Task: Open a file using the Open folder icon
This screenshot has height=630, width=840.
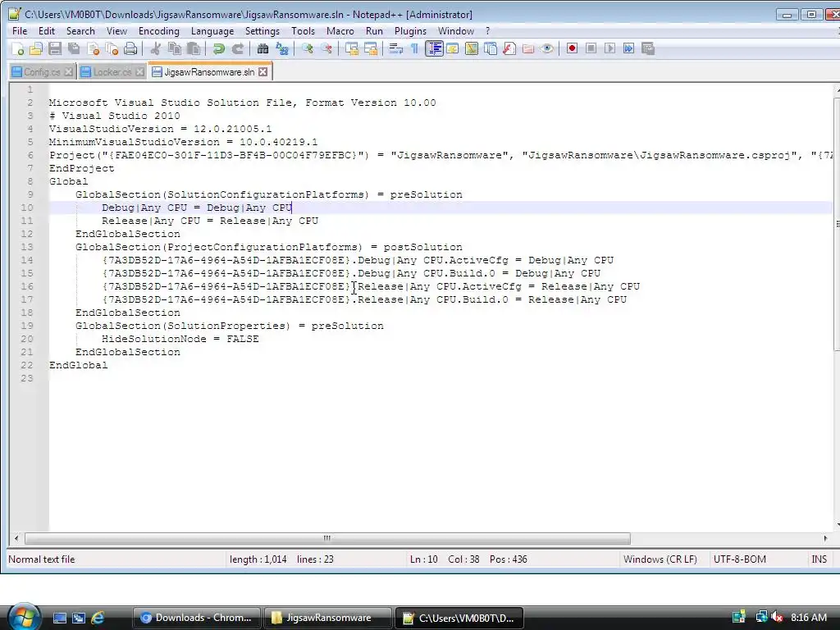Action: (36, 49)
